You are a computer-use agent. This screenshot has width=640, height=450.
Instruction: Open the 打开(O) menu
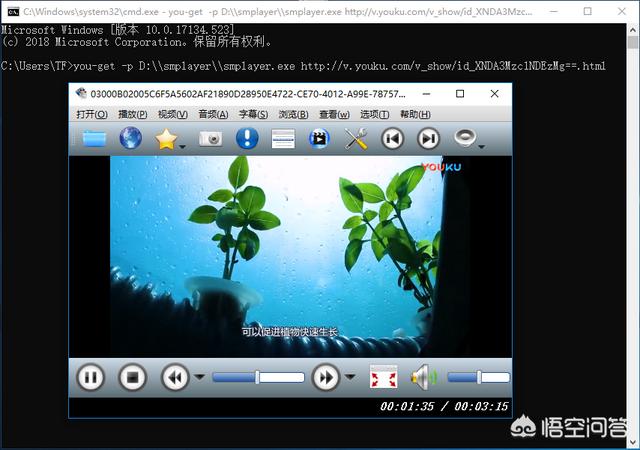92,114
